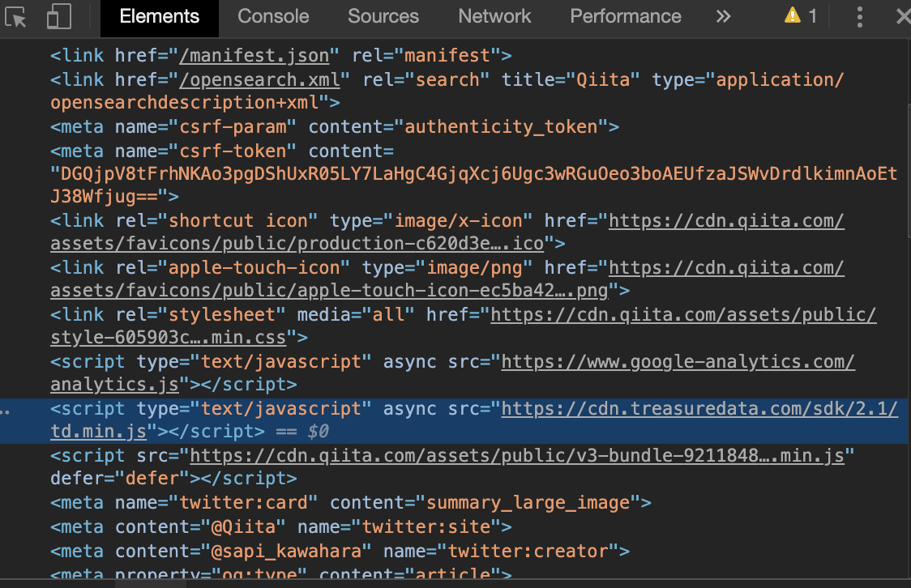Open the google-analytics.com script URL
The width and height of the screenshot is (911, 588).
[x=678, y=362]
